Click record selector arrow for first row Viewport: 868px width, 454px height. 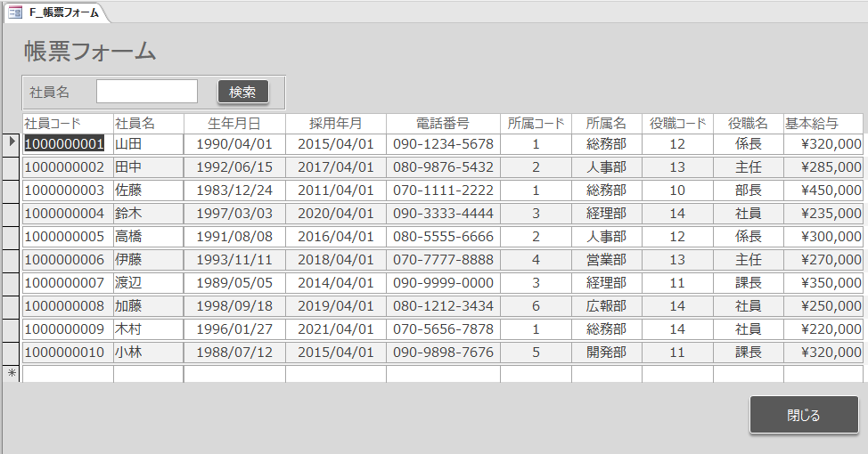click(x=12, y=143)
